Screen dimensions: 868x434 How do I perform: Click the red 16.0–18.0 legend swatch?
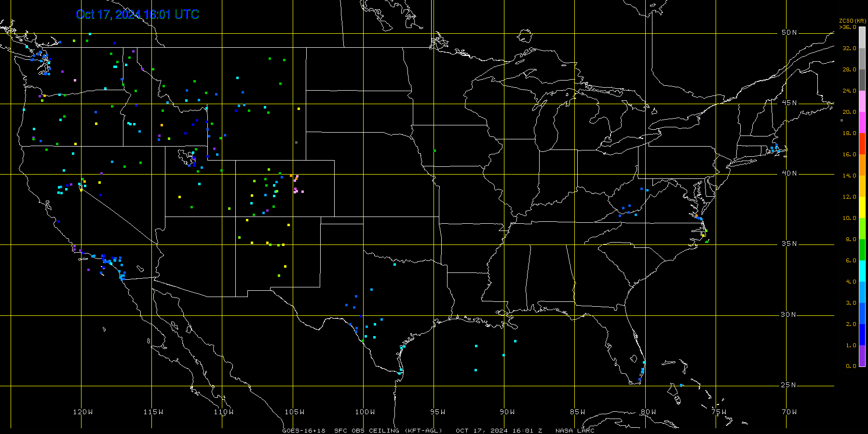pyautogui.click(x=862, y=144)
